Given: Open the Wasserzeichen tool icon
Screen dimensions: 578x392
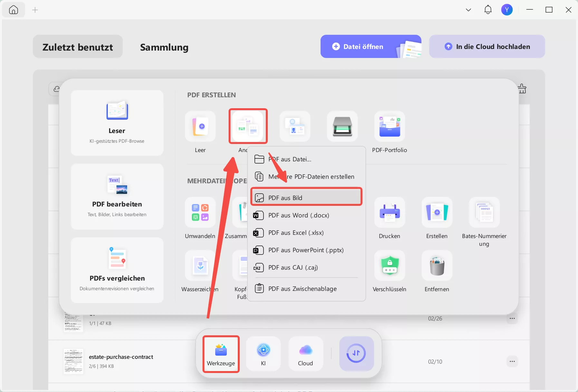Looking at the screenshot, I should coord(200,265).
